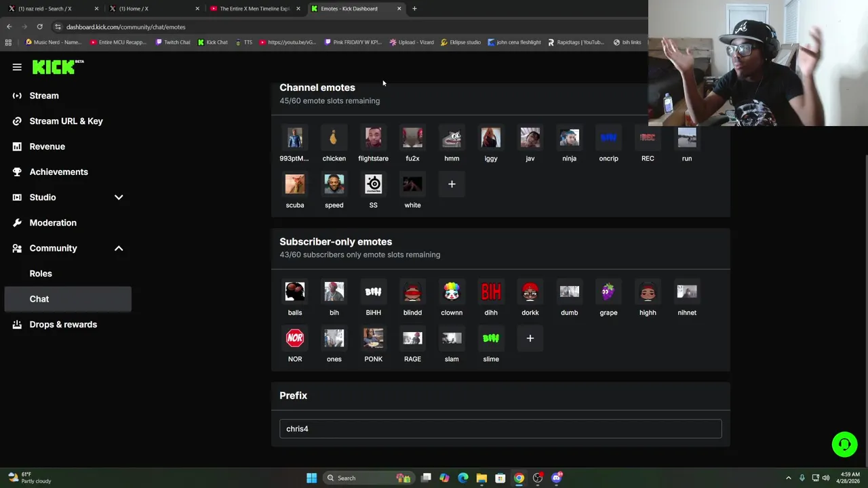
Task: Add a new channel emote
Action: 452,184
